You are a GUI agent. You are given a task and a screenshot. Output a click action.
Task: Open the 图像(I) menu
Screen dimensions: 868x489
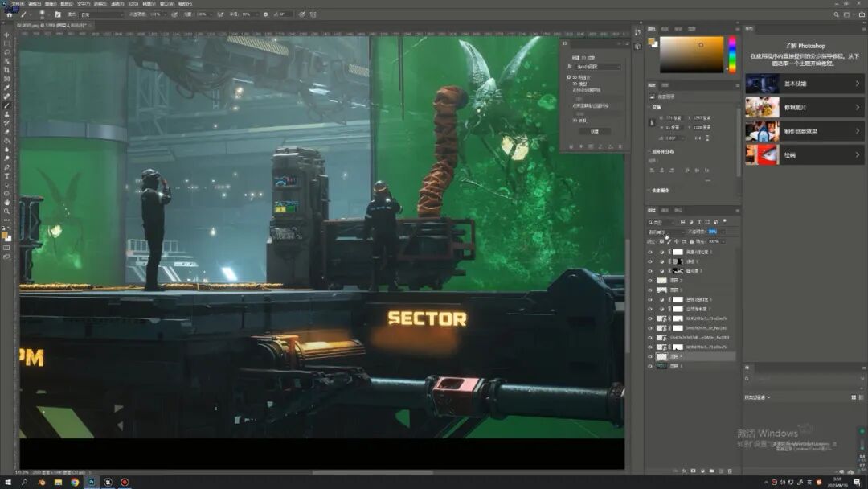tap(51, 4)
